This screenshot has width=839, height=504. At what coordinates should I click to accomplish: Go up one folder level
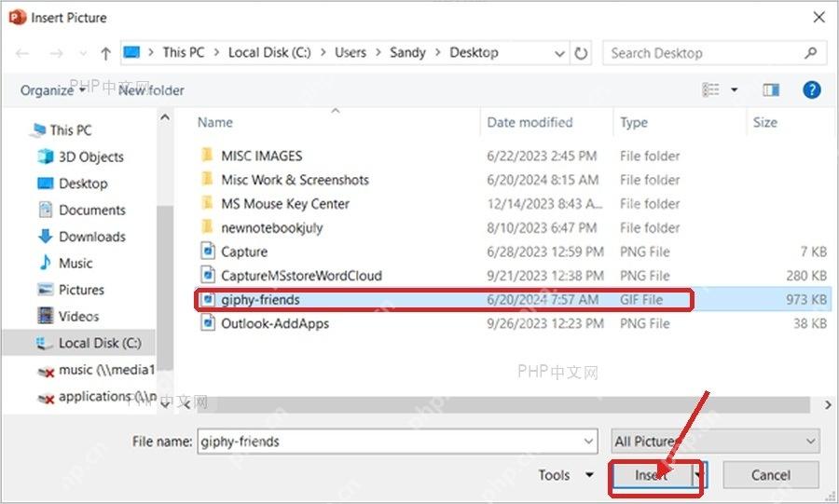tap(105, 53)
